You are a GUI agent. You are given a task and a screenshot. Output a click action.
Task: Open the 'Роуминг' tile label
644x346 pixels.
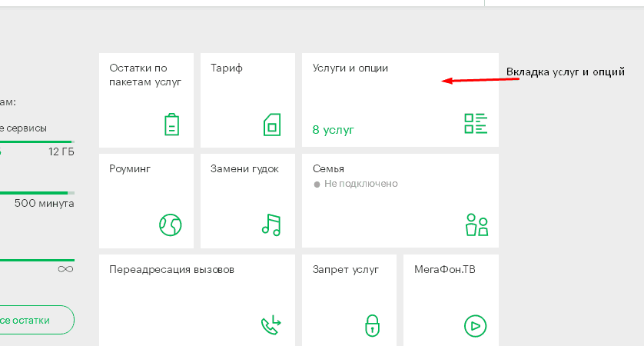click(x=130, y=168)
